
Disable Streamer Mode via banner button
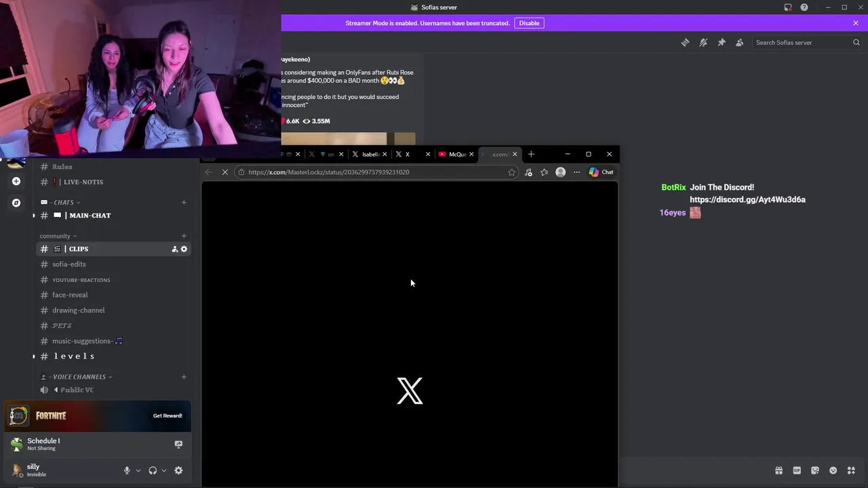[529, 23]
